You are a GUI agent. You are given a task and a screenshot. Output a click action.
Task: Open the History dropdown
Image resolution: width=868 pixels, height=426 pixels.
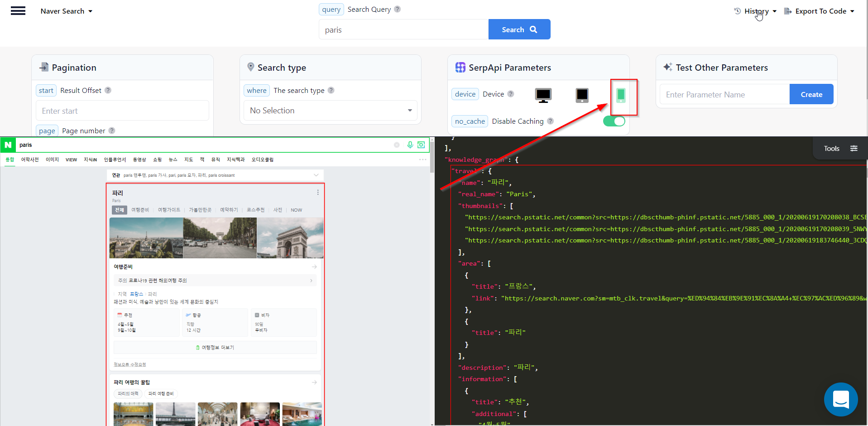tap(755, 11)
